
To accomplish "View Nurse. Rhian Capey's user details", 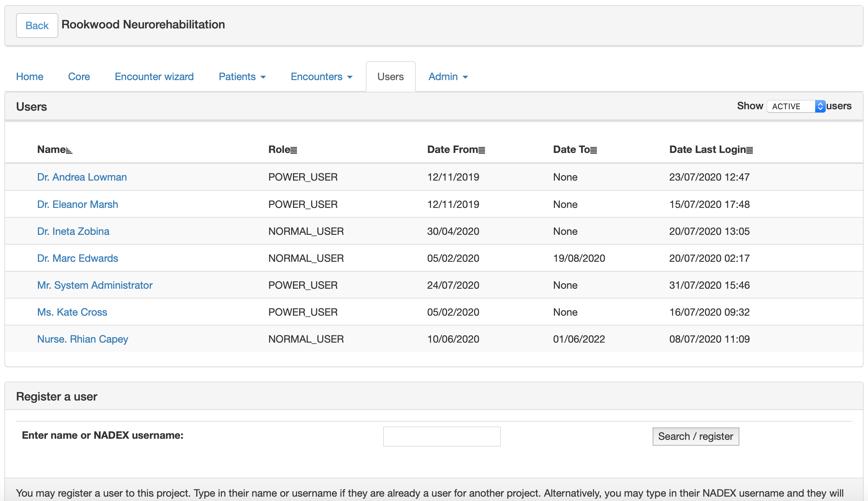I will pos(83,339).
